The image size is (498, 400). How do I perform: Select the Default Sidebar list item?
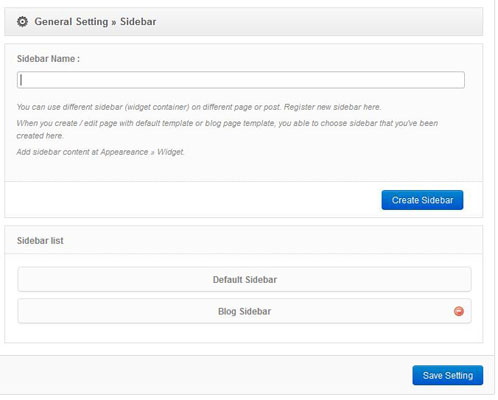click(244, 279)
